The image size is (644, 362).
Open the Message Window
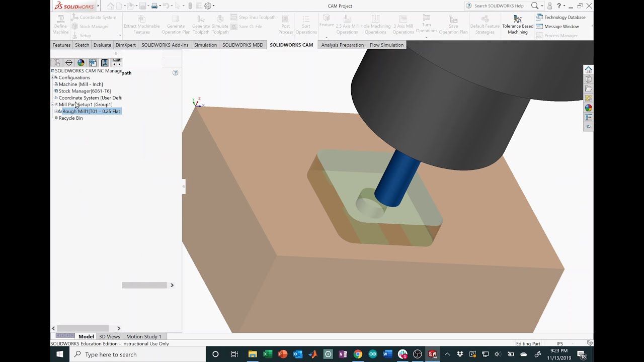click(557, 26)
